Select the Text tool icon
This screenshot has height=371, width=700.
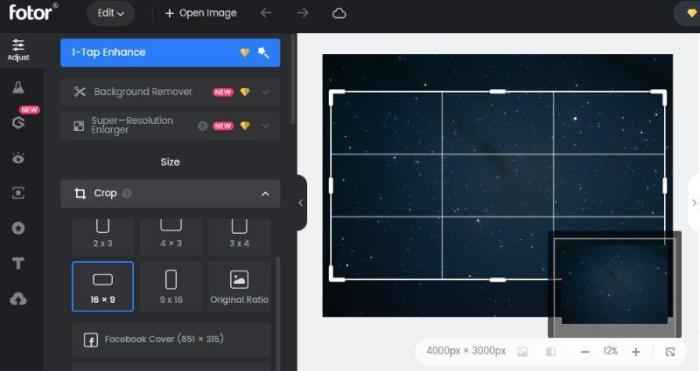point(18,263)
